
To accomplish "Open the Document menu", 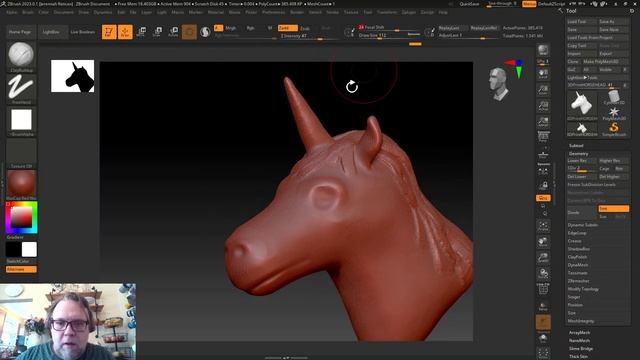I will click(64, 12).
